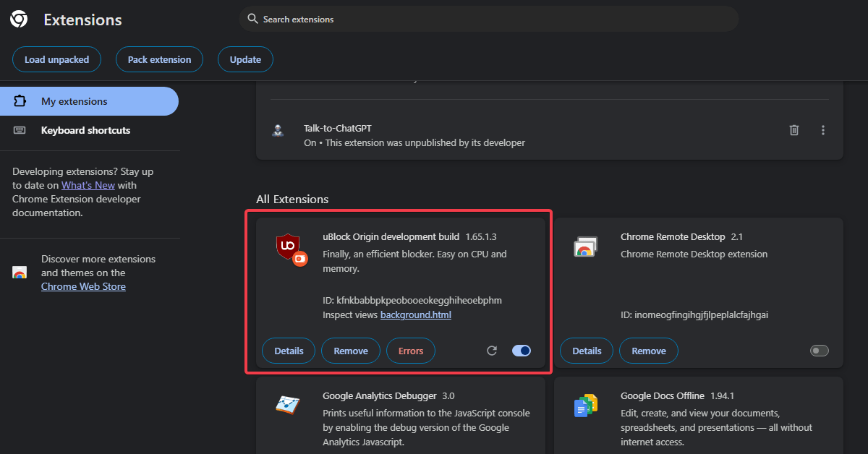Viewport: 868px width, 454px height.
Task: Open the Chrome Web Store link
Action: [x=83, y=286]
